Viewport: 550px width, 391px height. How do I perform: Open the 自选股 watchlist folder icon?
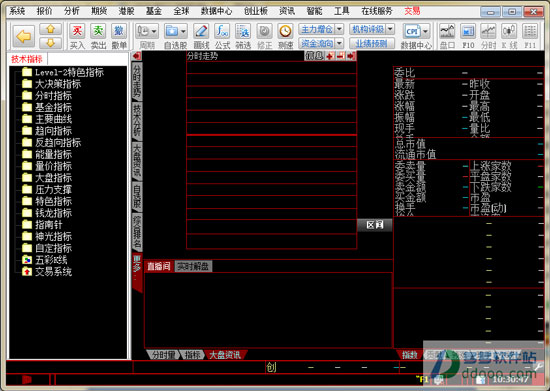tap(172, 32)
